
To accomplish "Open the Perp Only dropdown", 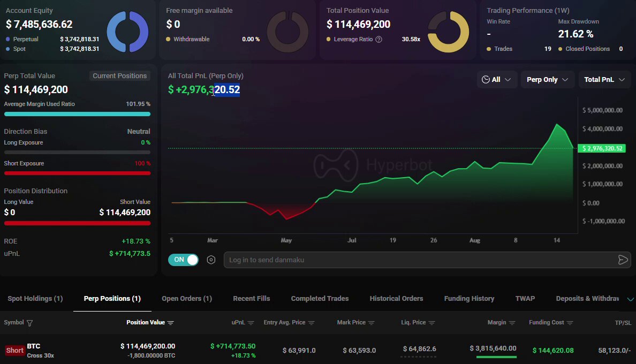I will click(547, 79).
